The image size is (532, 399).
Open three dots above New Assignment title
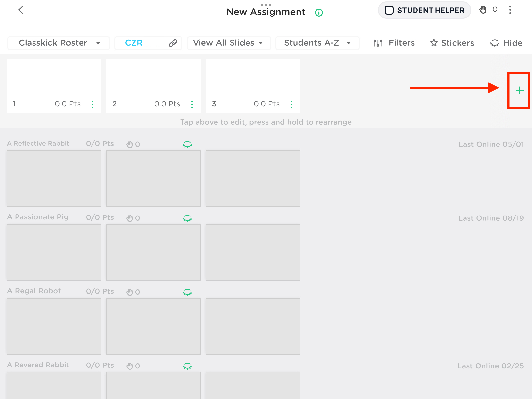(266, 5)
